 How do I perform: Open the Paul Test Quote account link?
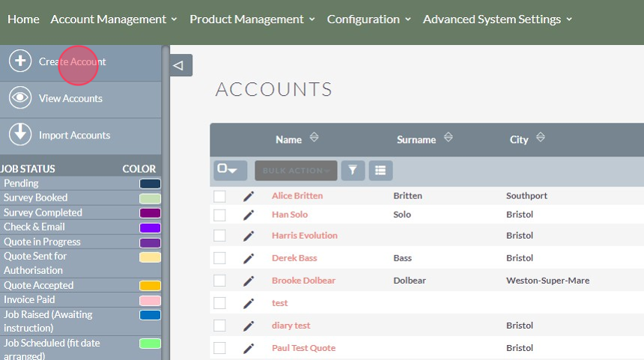pyautogui.click(x=303, y=348)
